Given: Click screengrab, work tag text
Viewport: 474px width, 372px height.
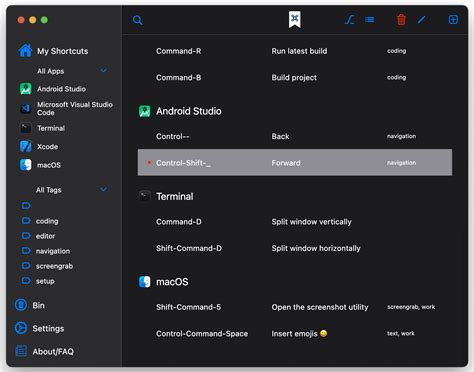Looking at the screenshot, I should (411, 307).
